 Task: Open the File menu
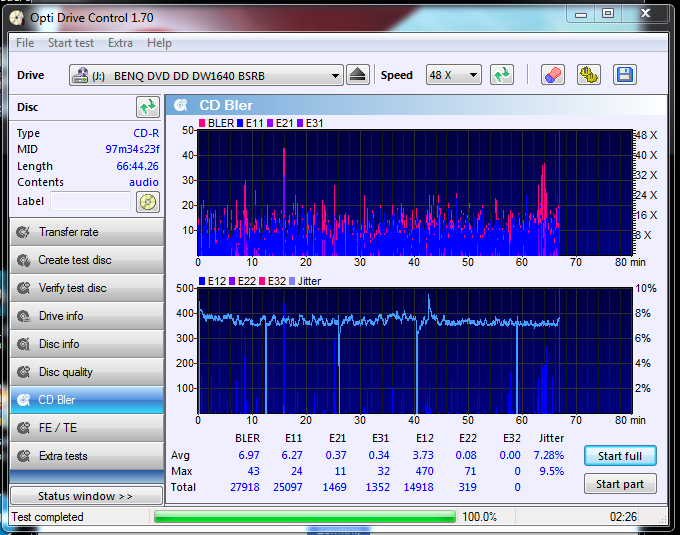click(x=25, y=43)
